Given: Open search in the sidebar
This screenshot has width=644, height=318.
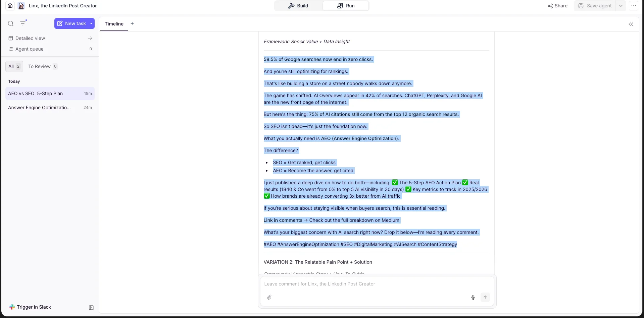Looking at the screenshot, I should click(x=11, y=23).
